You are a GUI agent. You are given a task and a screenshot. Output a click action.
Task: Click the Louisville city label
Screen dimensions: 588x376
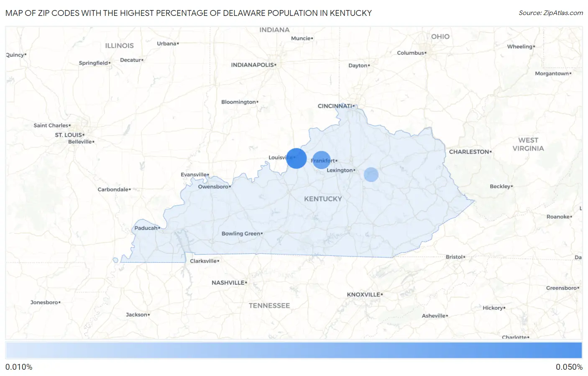(281, 158)
